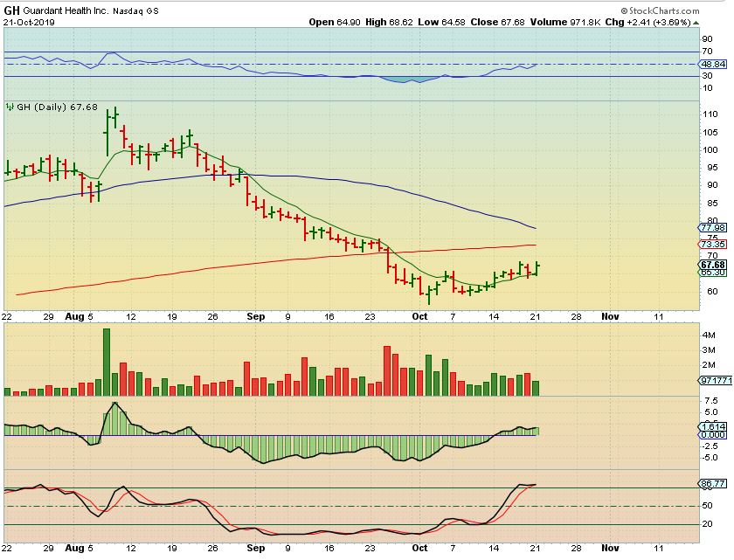Click the 1.614 MACD histogram value tag
Screen dimensions: 734x560
(713, 426)
